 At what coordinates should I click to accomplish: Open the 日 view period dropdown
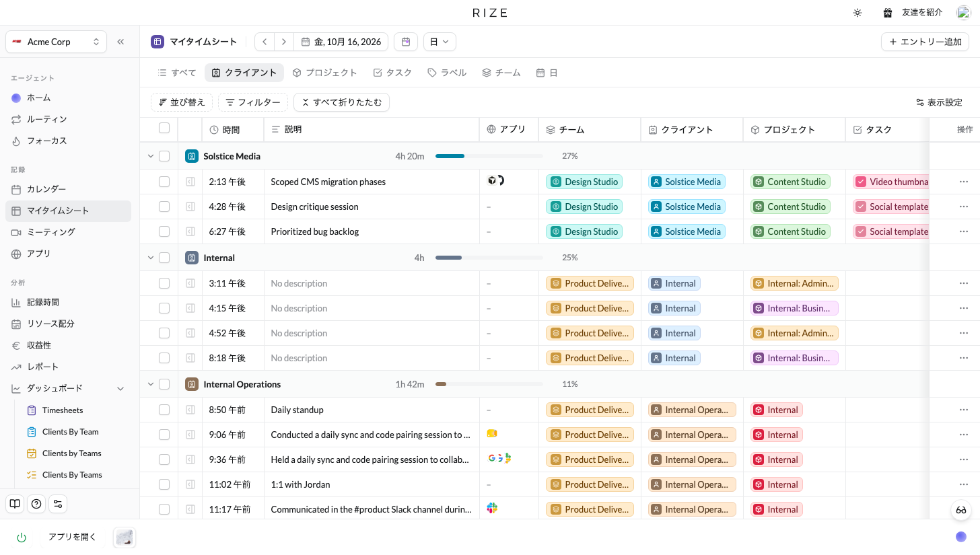(x=440, y=42)
